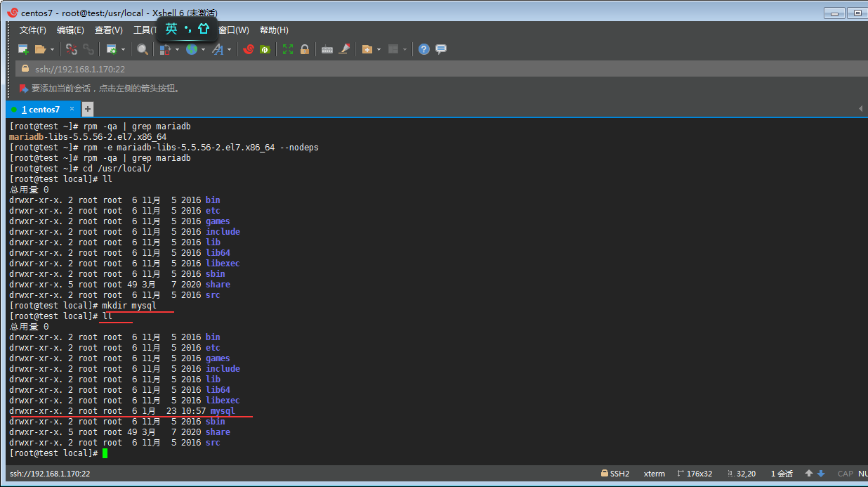Screen dimensions: 868x487
Task: Open Help with the blue question icon
Action: [x=424, y=49]
